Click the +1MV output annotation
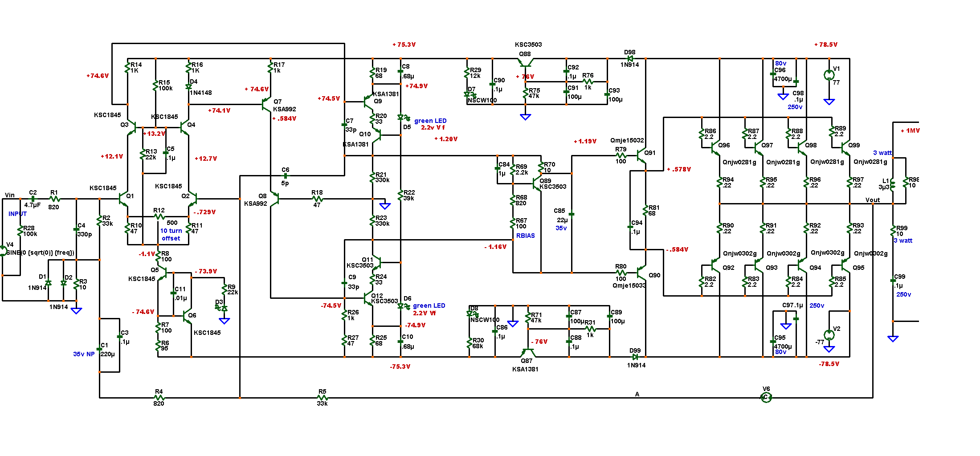 [x=910, y=130]
